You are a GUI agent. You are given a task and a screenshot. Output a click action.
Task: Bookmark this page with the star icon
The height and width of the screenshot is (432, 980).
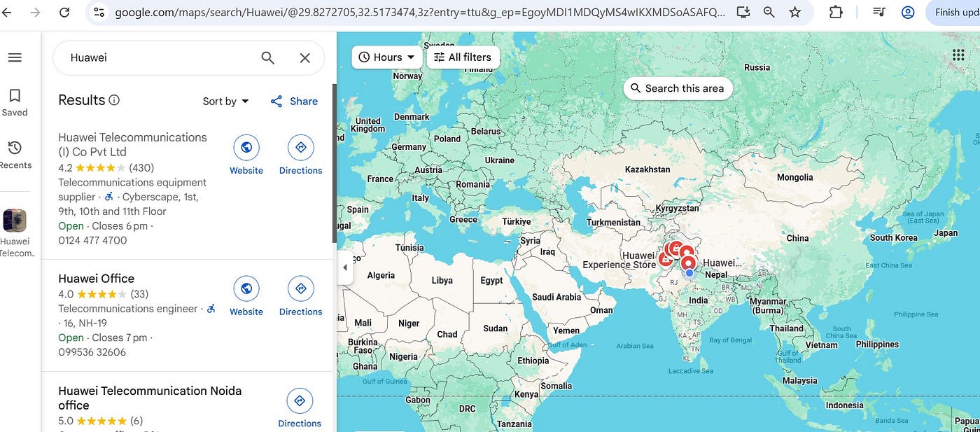[x=794, y=12]
